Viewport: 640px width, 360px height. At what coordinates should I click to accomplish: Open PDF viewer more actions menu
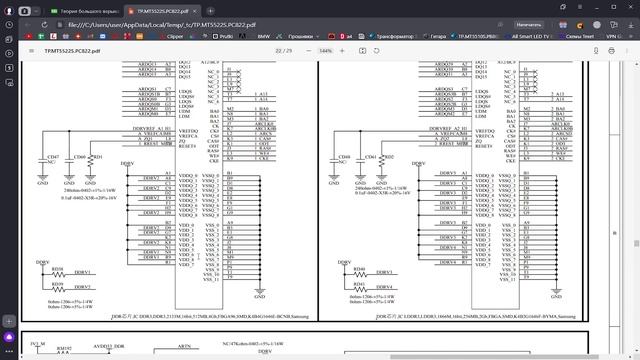[x=627, y=51]
